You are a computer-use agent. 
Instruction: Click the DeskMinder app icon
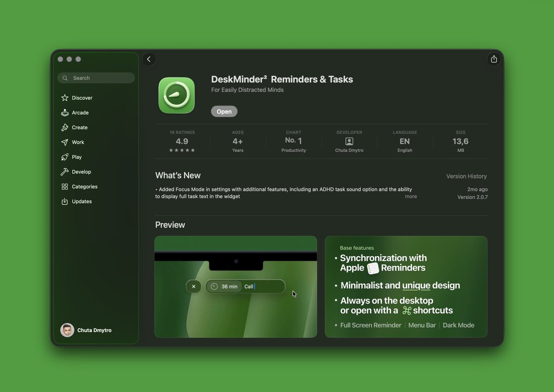176,95
